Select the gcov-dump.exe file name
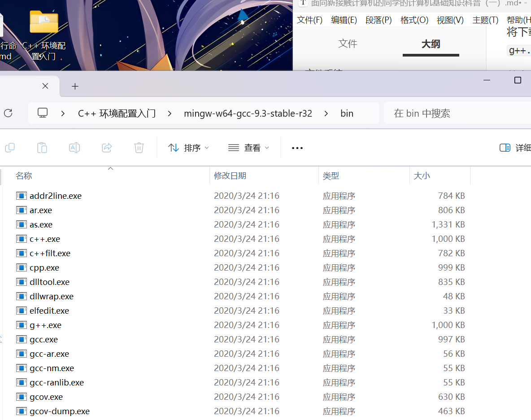This screenshot has width=531, height=420. tap(60, 411)
